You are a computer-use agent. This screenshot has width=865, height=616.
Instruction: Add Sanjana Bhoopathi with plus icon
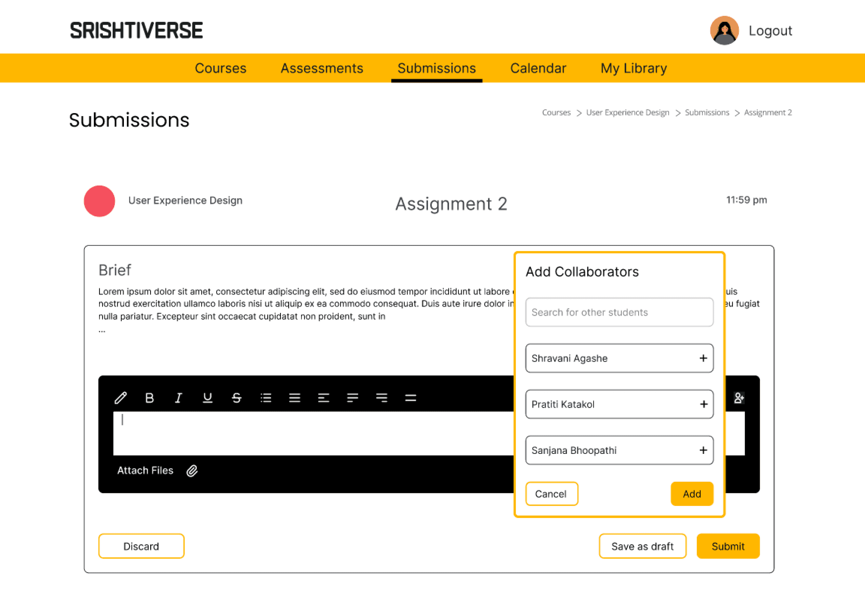(x=703, y=450)
